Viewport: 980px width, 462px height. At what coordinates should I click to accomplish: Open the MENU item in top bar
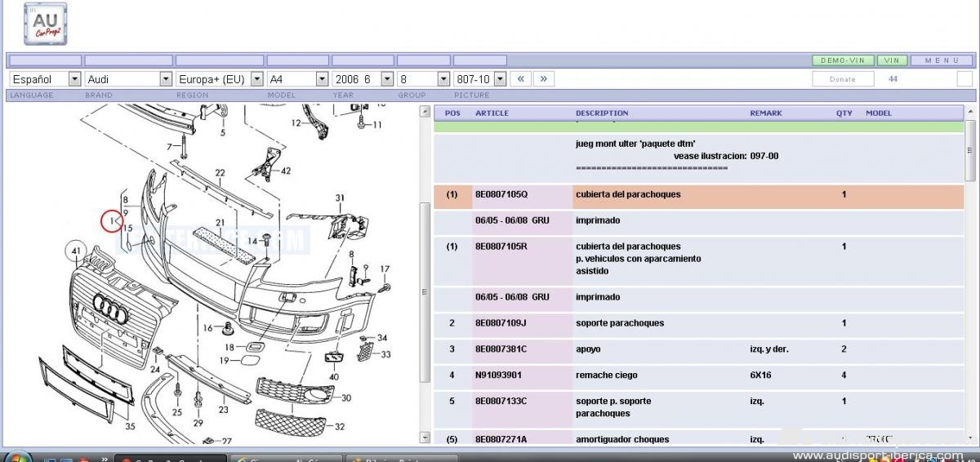click(x=942, y=60)
